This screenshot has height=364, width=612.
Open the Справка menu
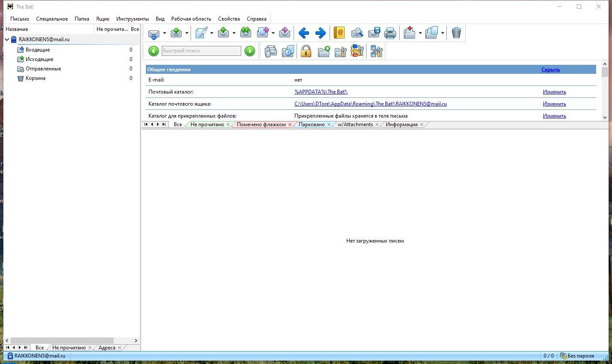point(257,19)
